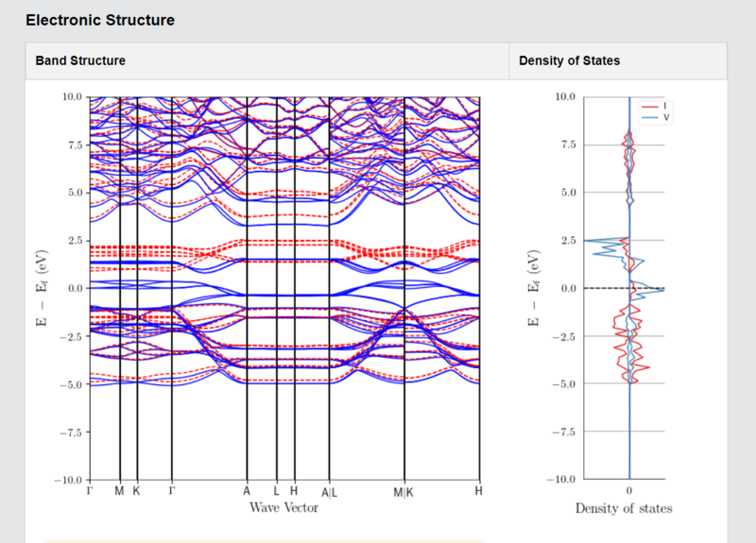Click the K symmetry point label

136,491
